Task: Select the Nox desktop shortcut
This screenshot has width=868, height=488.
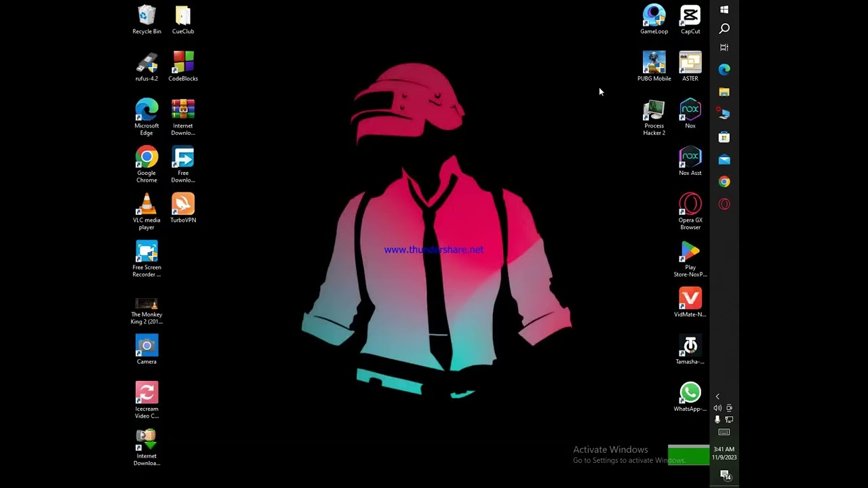Action: (x=690, y=115)
